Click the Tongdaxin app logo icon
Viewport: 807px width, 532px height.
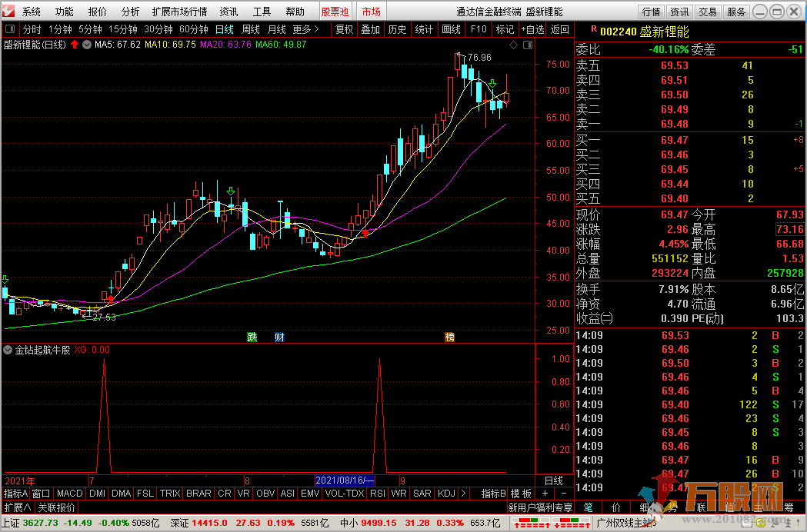9,11
